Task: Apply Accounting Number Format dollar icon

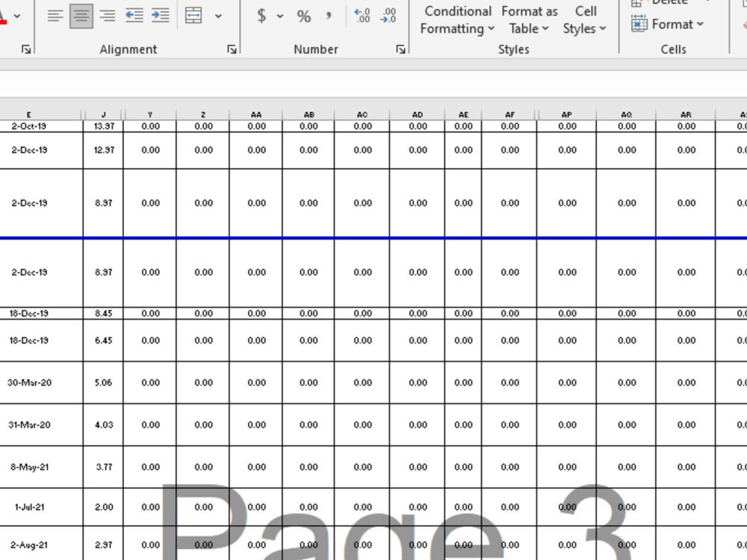Action: tap(261, 16)
